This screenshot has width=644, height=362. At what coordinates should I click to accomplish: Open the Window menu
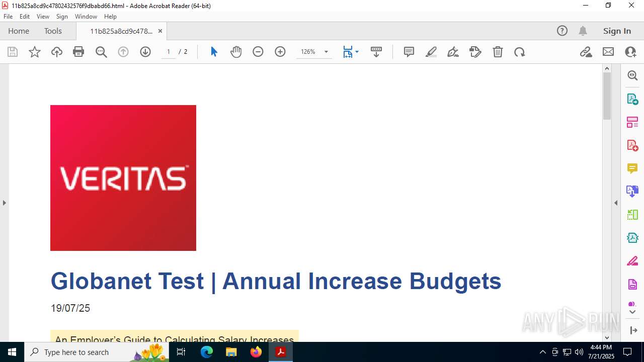pos(86,17)
